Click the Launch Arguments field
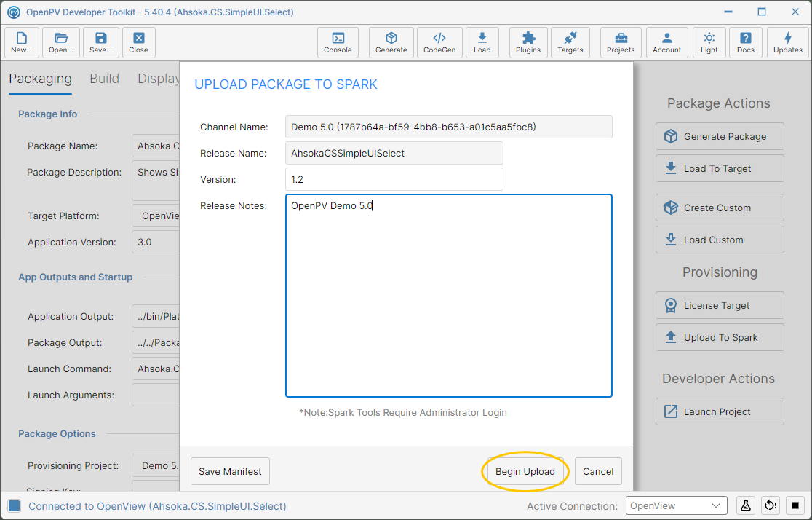The width and height of the screenshot is (812, 520). (x=156, y=395)
